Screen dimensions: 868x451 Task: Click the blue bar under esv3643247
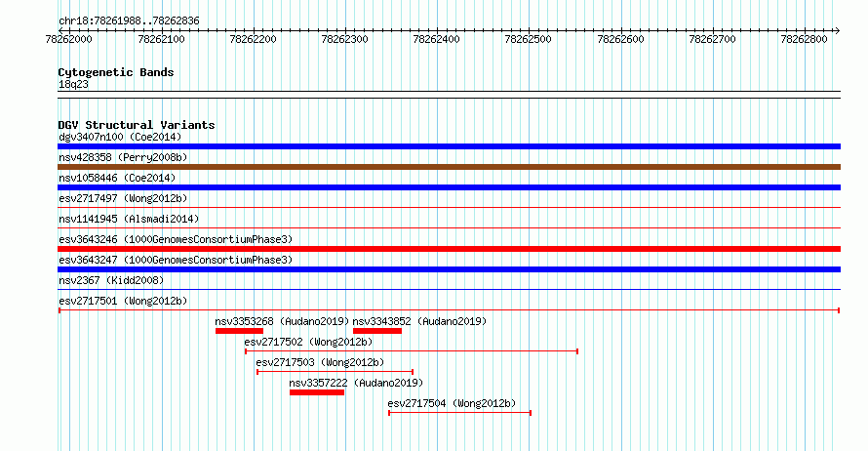pyautogui.click(x=449, y=269)
